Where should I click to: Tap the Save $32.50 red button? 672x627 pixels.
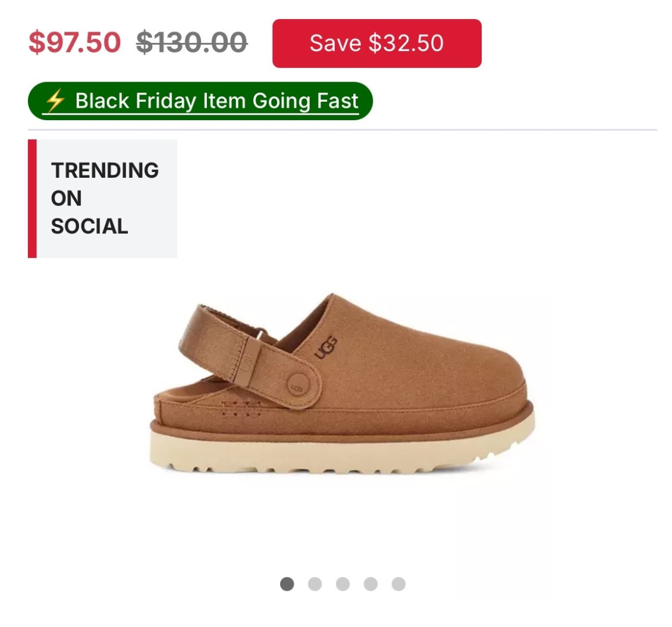click(376, 43)
